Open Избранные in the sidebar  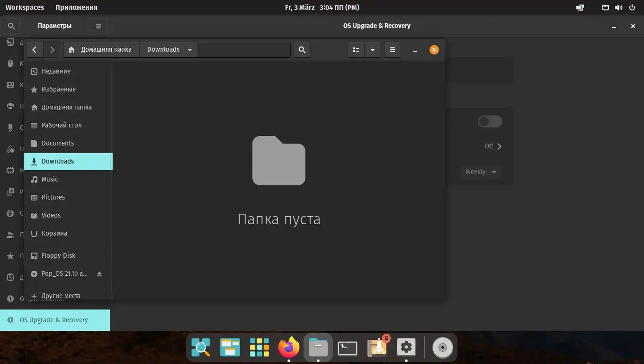(x=68, y=89)
